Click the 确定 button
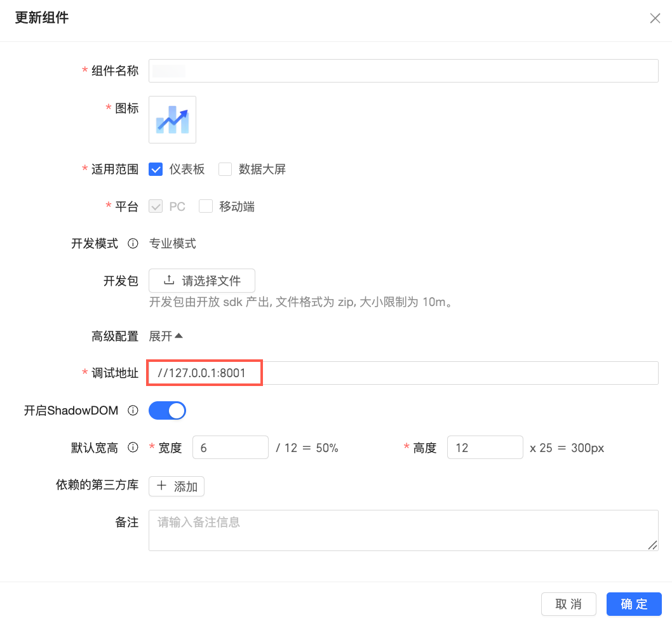This screenshot has height=626, width=672. click(x=634, y=604)
